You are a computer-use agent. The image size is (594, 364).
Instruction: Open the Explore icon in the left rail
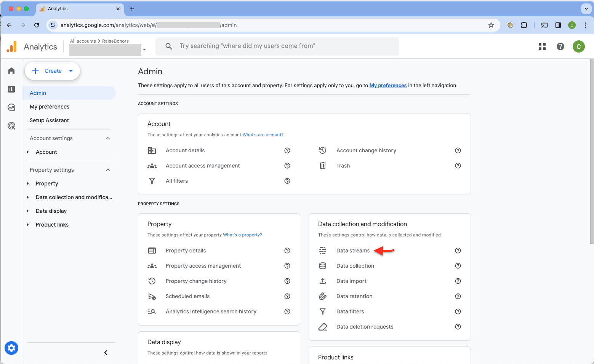point(11,107)
